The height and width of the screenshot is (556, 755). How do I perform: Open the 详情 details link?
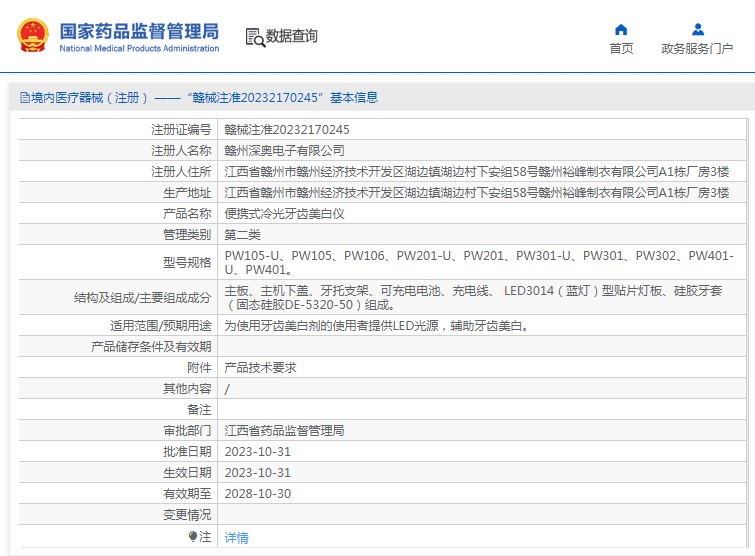(236, 538)
